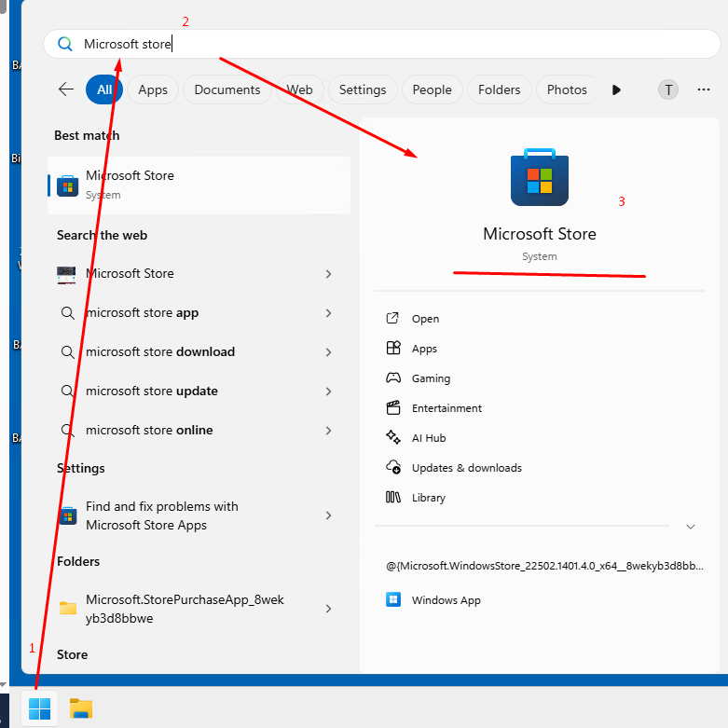Open File Explorer from the taskbar
Screen dimensions: 728x728
pyautogui.click(x=81, y=708)
